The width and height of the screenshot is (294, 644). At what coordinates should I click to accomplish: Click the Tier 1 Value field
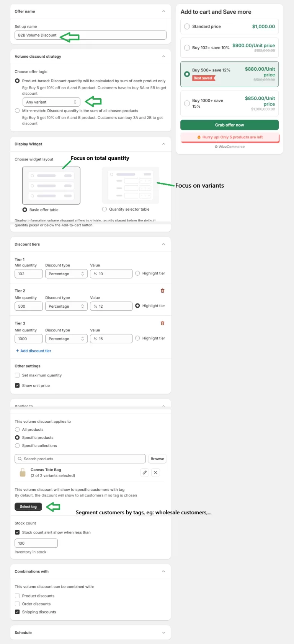coord(111,274)
